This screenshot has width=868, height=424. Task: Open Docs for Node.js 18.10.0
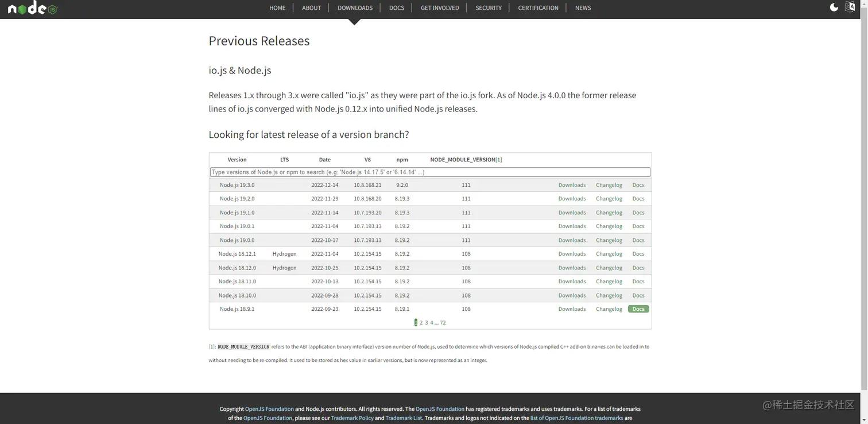tap(638, 295)
